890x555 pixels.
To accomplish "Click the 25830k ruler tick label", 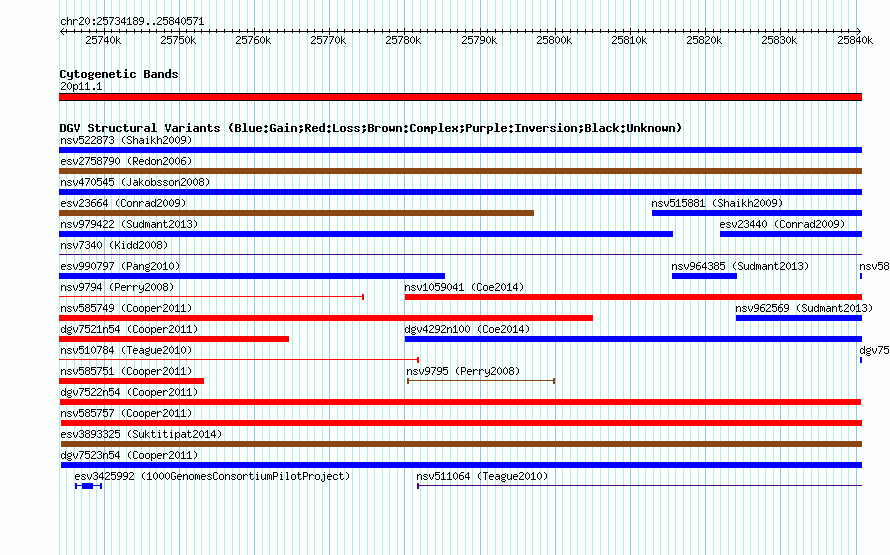I will point(779,40).
